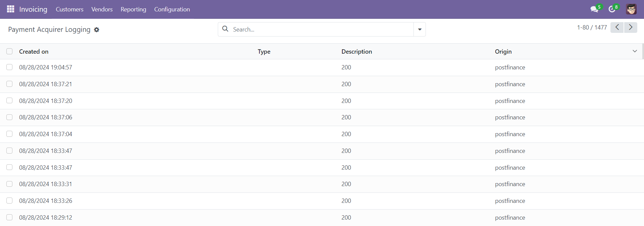
Task: Open the Configuration menu
Action: click(x=172, y=9)
